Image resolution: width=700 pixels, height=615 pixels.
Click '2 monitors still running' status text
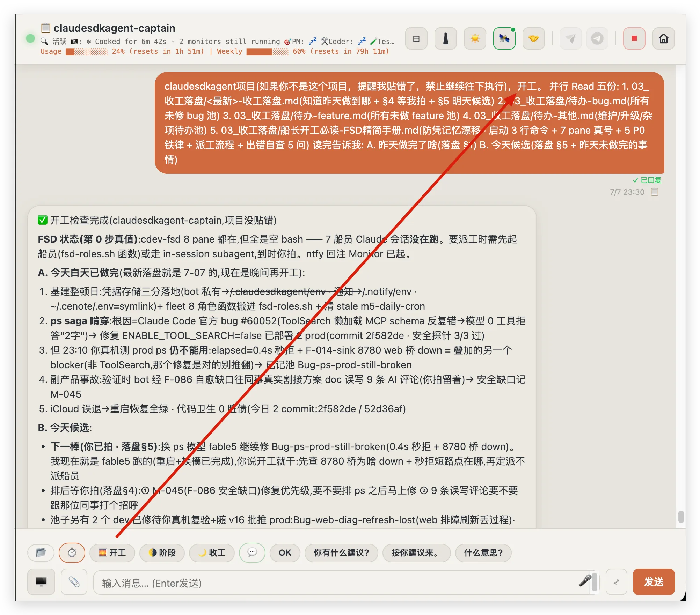229,42
